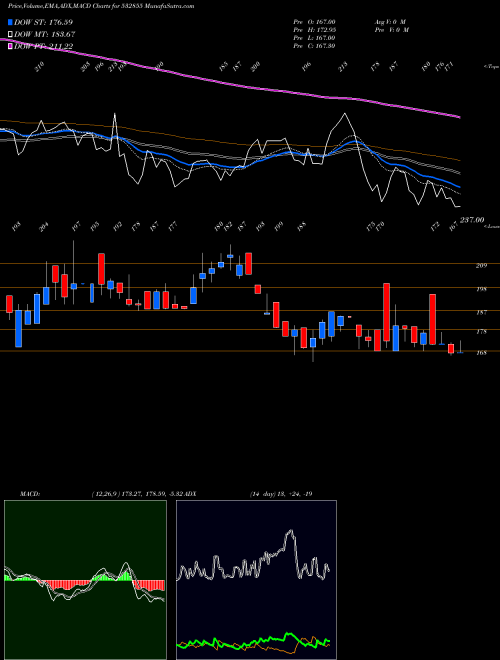Select the 'DOW ST: 176.59' legend text
This screenshot has height=660, width=500.
click(x=43, y=22)
